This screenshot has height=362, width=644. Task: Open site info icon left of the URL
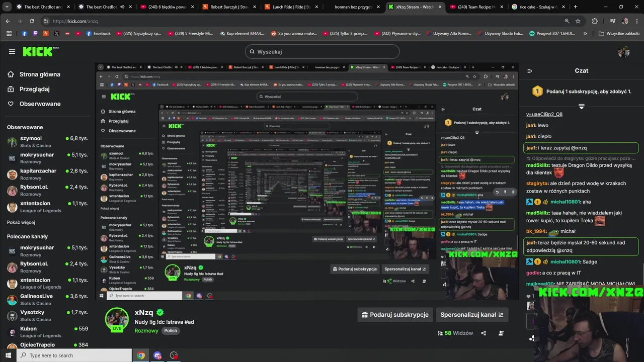(46, 21)
